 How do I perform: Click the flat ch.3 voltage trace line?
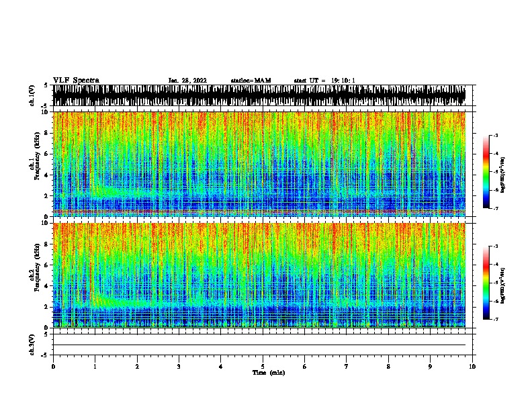click(x=259, y=345)
